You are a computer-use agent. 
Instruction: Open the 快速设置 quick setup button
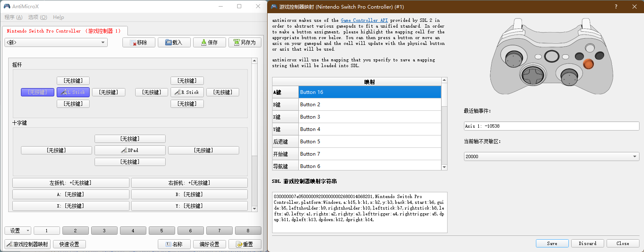(69, 244)
